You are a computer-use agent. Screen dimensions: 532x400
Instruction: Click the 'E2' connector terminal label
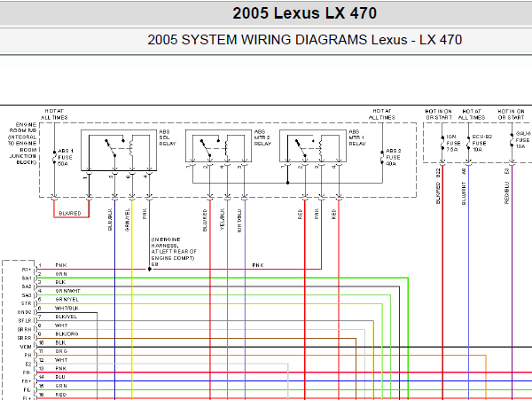(x=28, y=365)
